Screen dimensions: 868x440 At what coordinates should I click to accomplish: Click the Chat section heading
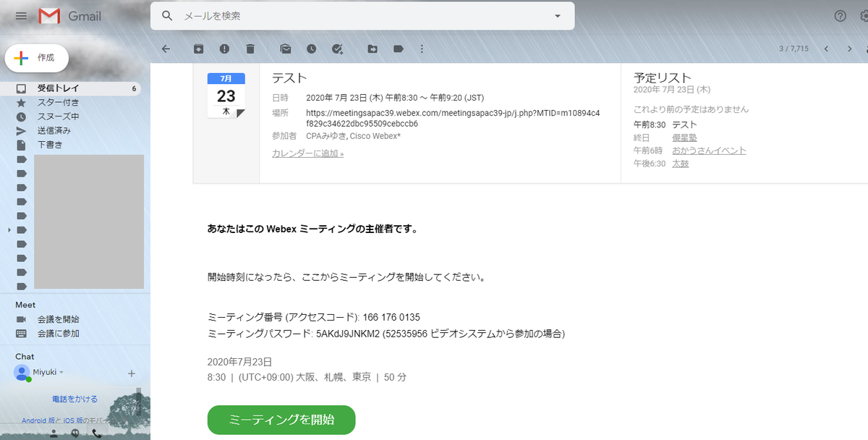(x=25, y=357)
